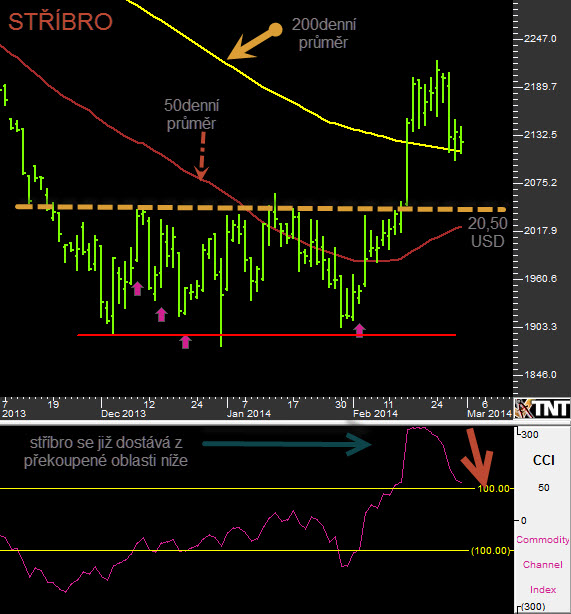Select the "200denní průměr" label
571x614 pixels.
coord(324,33)
